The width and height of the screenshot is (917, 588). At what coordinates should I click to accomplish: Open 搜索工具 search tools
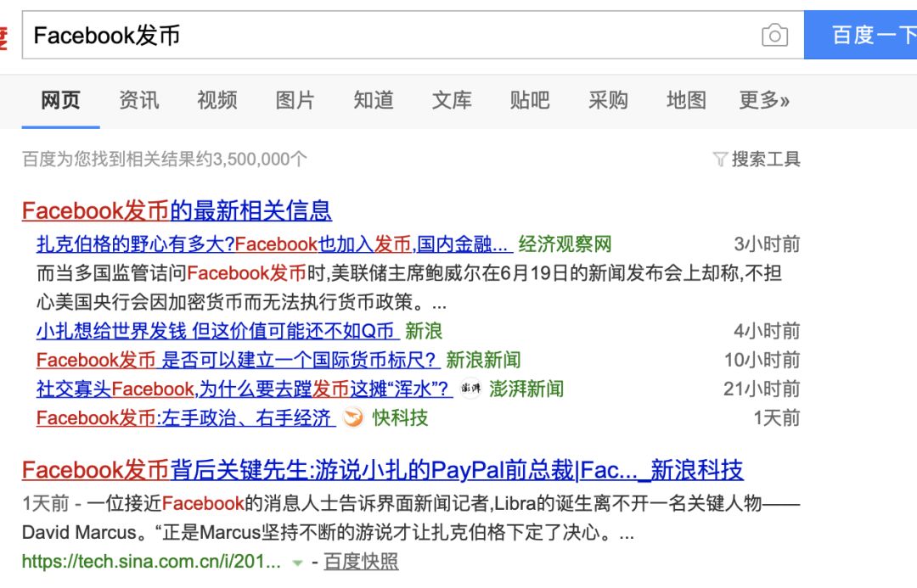click(766, 159)
